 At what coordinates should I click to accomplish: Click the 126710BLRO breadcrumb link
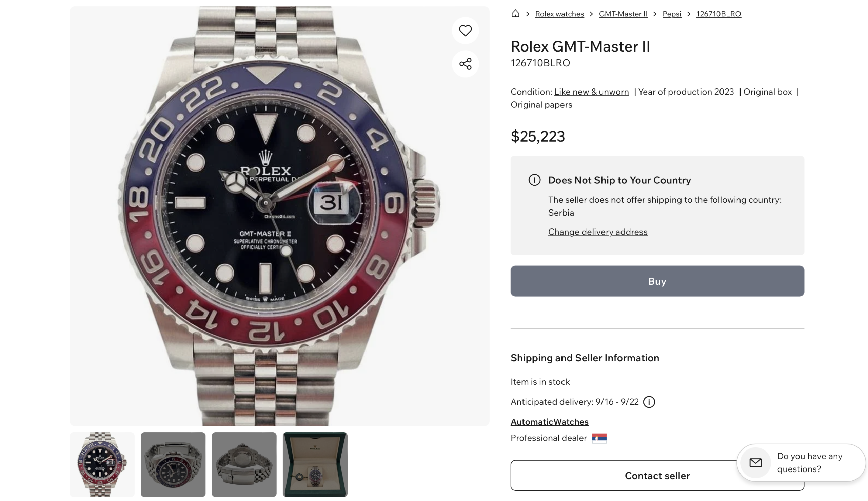pyautogui.click(x=718, y=14)
